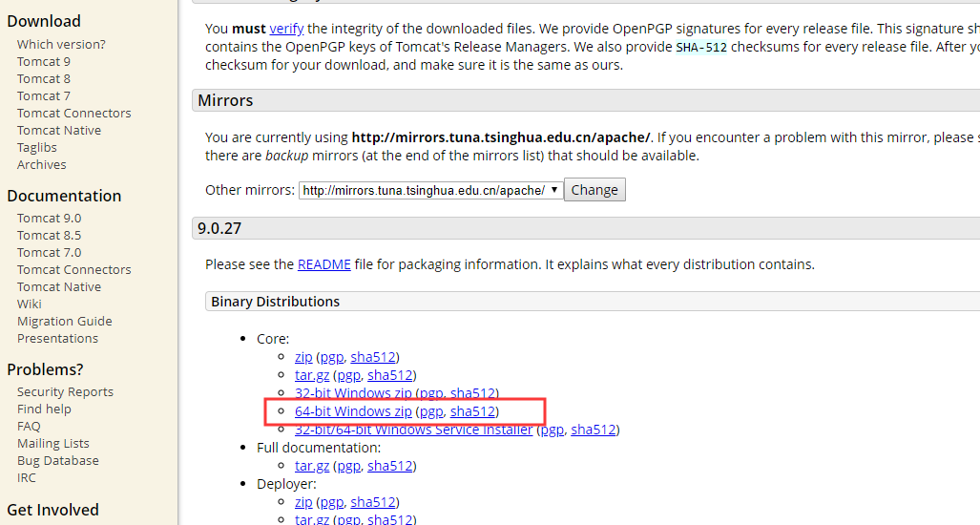Open pgp signature for 64-bit Windows zip
This screenshot has height=525, width=980.
pyautogui.click(x=431, y=411)
